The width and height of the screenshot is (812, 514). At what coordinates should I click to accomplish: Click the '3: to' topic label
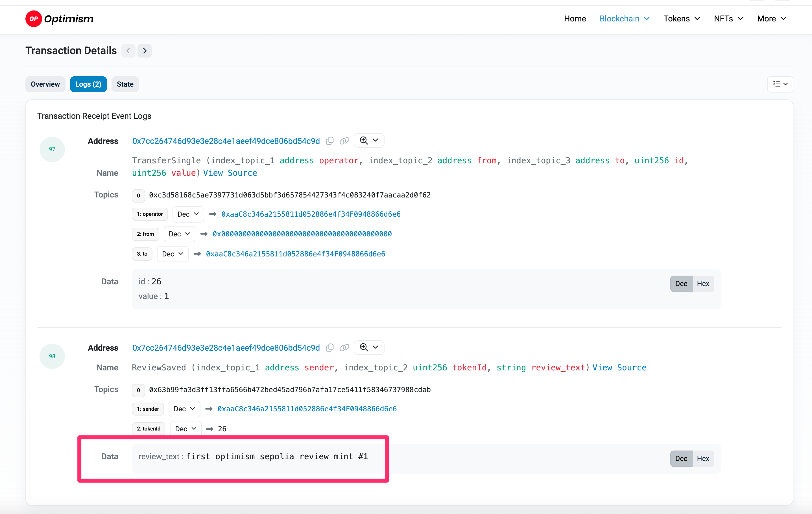(x=142, y=254)
